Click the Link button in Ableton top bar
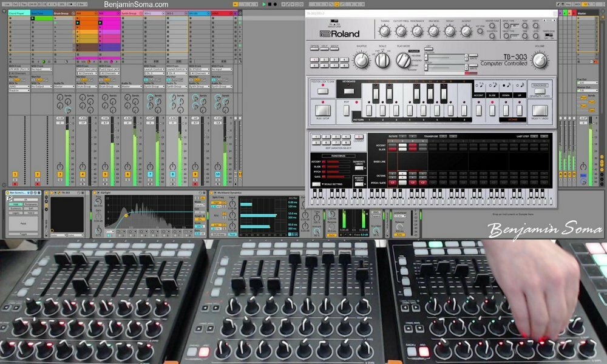The image size is (607, 364). coord(7,4)
